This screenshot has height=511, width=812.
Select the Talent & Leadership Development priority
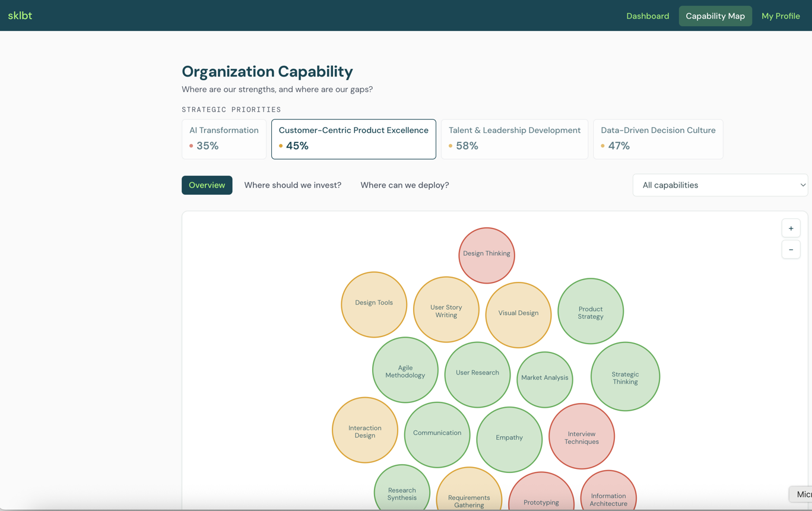[x=514, y=139]
